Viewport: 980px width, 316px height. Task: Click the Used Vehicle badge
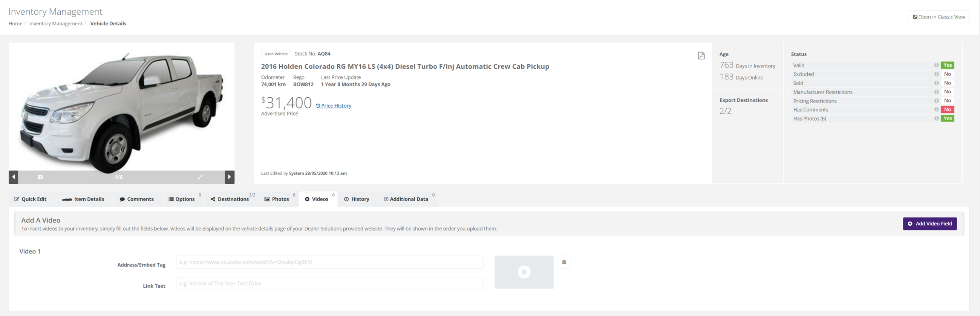[x=276, y=54]
